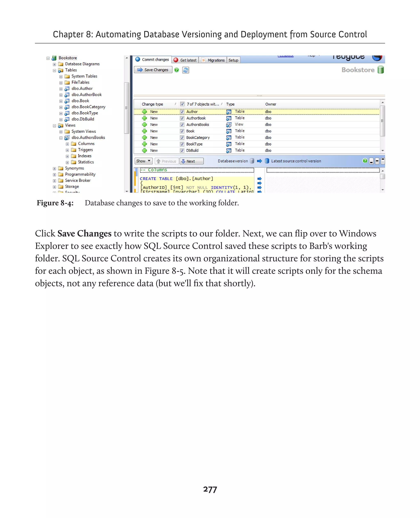
Task: Click first blue merge arrow beside CREATE TABLE
Action: tap(260, 179)
